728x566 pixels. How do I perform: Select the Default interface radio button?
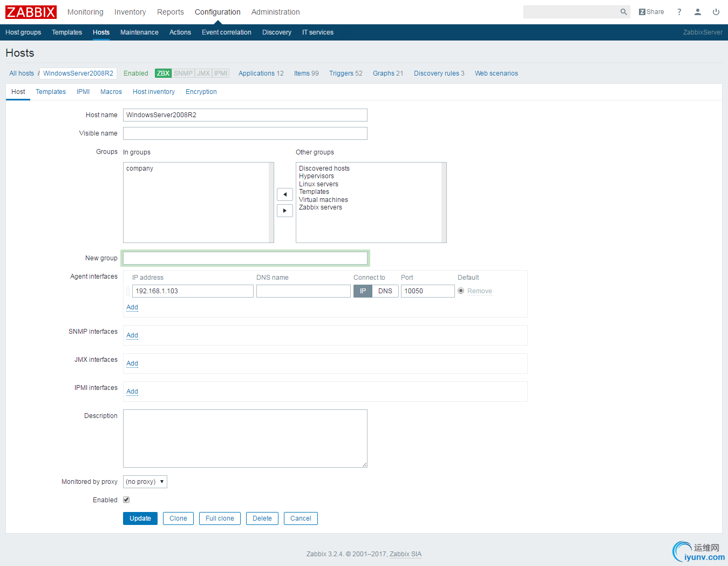coord(461,291)
